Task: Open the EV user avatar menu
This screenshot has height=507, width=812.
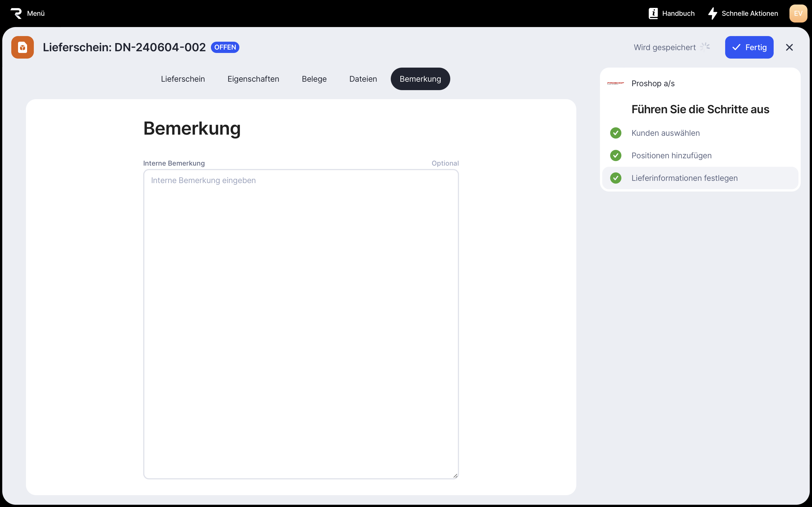Action: tap(798, 14)
